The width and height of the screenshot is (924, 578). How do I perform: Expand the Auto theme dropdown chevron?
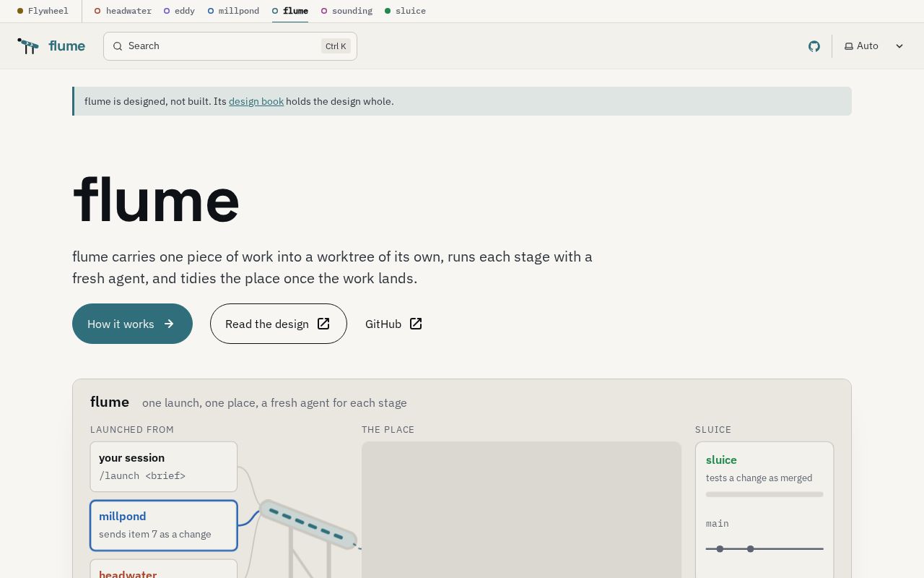coord(899,46)
